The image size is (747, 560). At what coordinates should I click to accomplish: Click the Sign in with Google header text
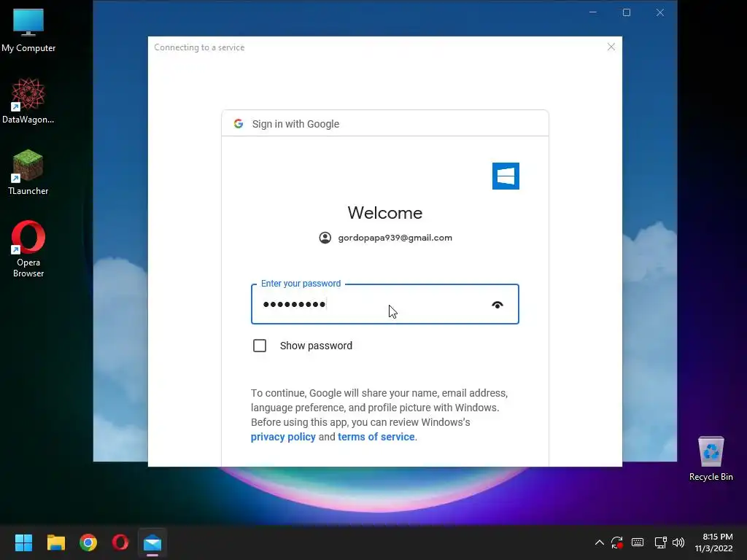pos(295,124)
